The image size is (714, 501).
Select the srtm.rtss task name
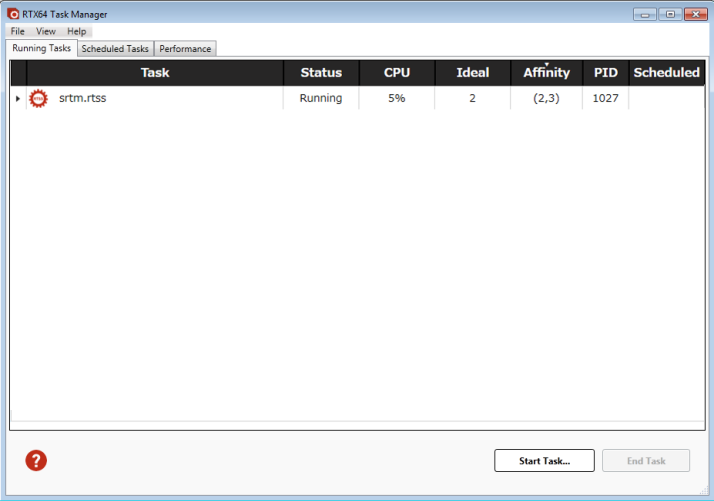click(x=82, y=98)
